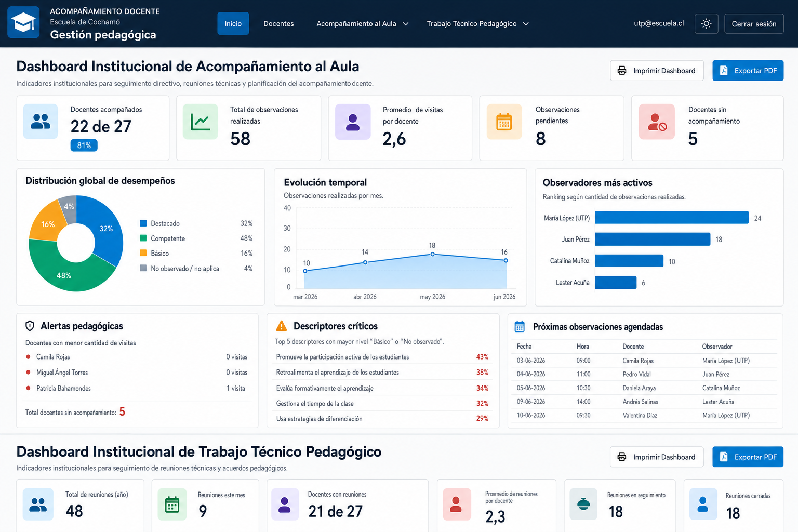This screenshot has height=532, width=798.
Task: Click the PDF icon in top Exportar button
Action: click(724, 71)
